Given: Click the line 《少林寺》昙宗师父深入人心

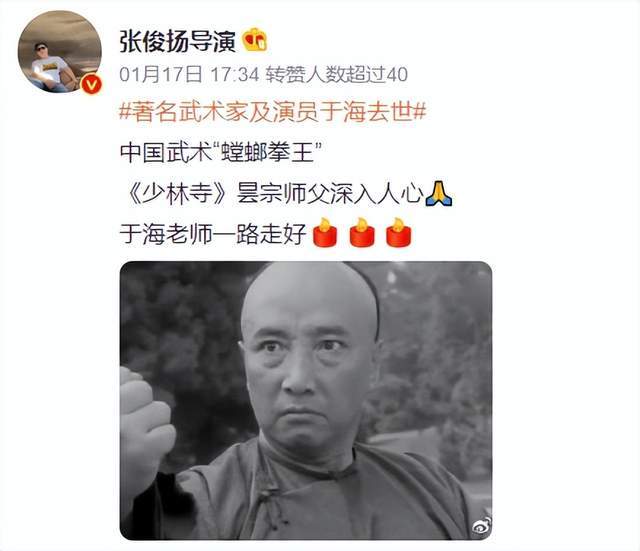Looking at the screenshot, I should pyautogui.click(x=275, y=193).
